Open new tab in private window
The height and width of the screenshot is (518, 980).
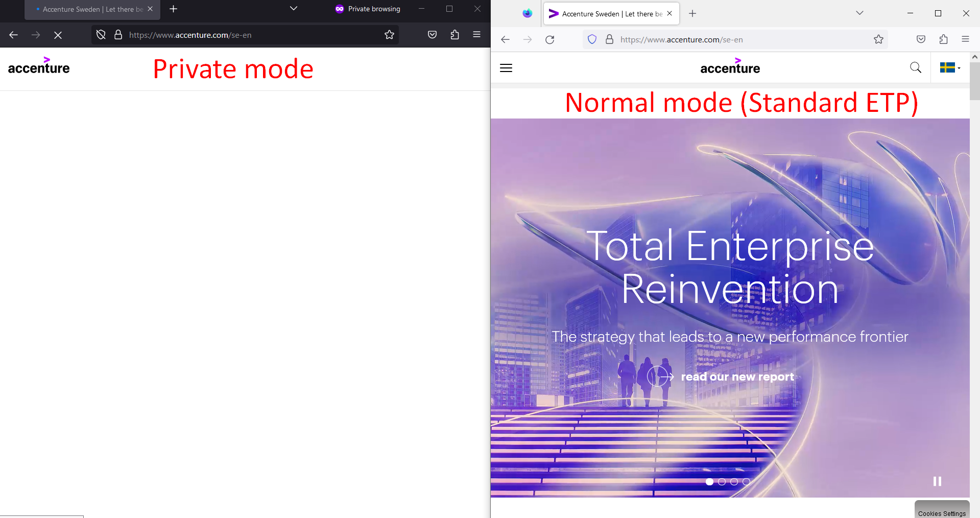pos(174,9)
